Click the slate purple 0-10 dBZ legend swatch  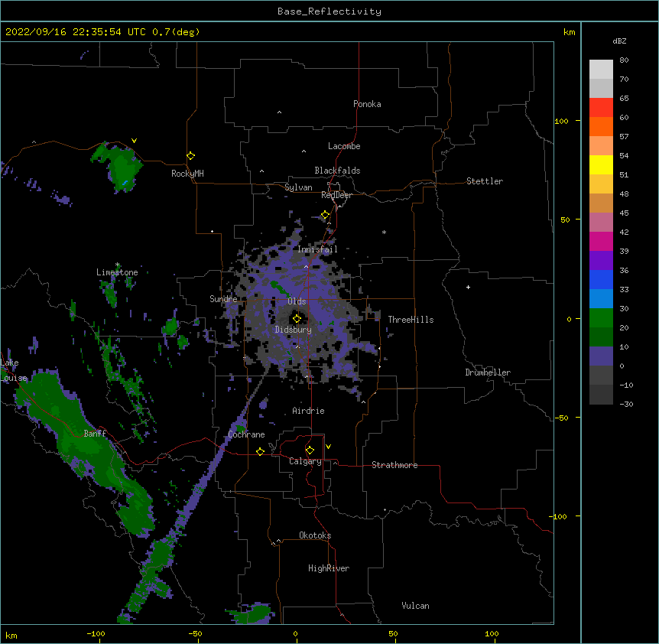click(x=601, y=356)
